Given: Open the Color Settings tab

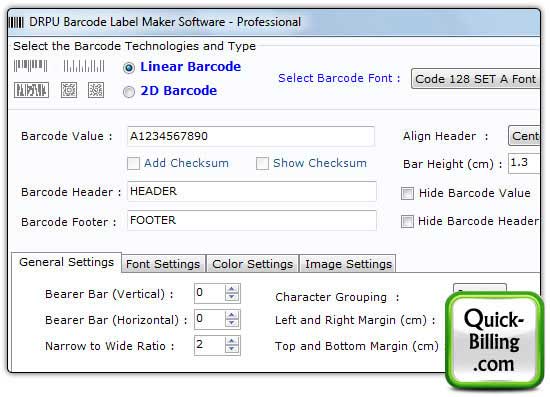Looking at the screenshot, I should [253, 264].
